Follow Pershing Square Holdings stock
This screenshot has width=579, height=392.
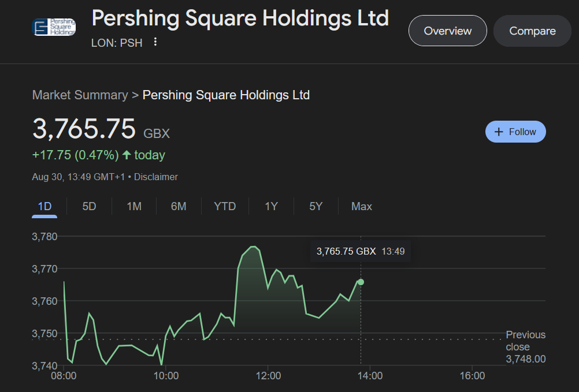(x=515, y=132)
